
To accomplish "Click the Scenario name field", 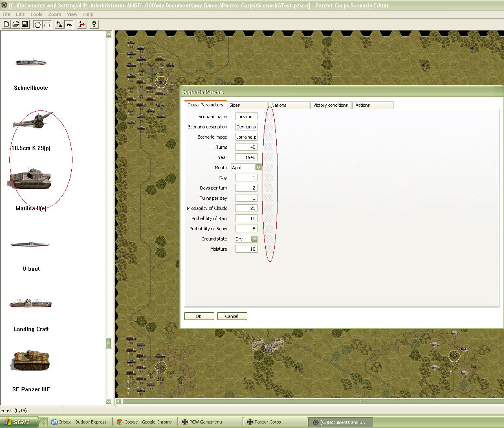I will (246, 117).
